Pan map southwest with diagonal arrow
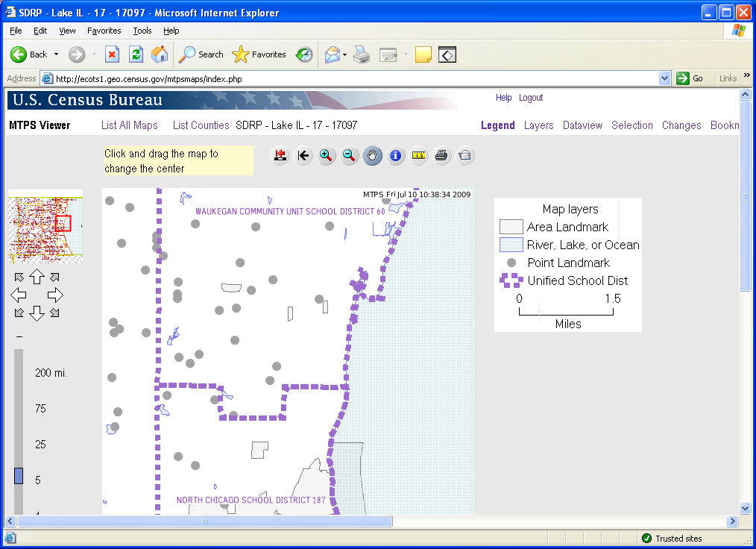The width and height of the screenshot is (756, 549). tap(19, 313)
